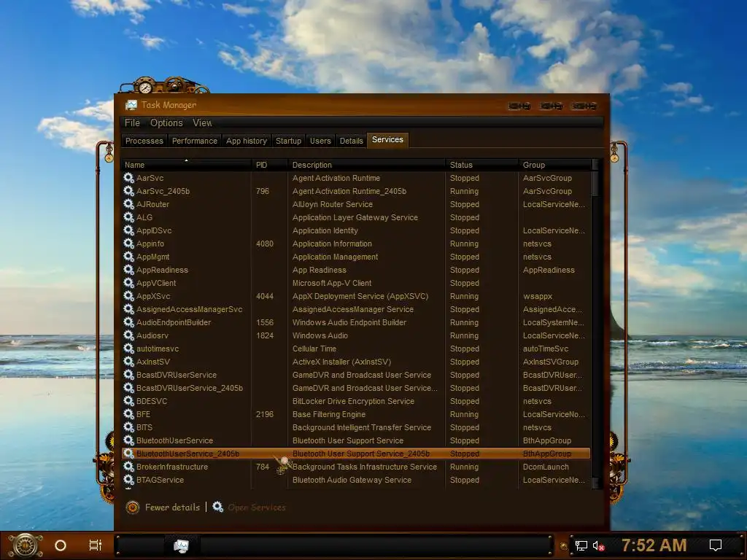Screen dimensions: 747x560
Task: Click the gear icon beside ALG
Action: [x=128, y=217]
